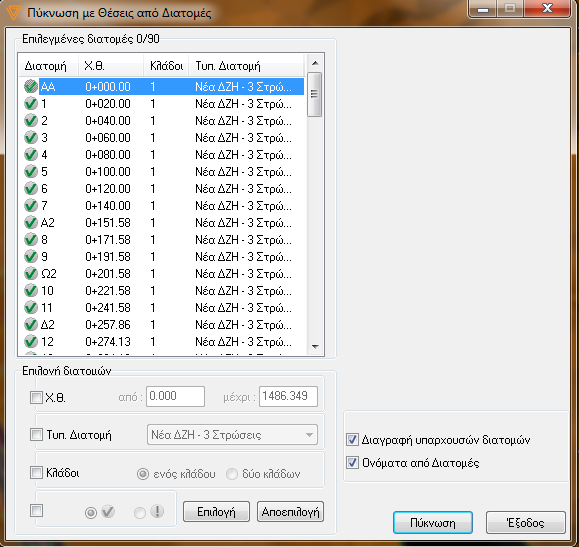Click the grey checkmark status icon
This screenshot has height=547, width=579.
(x=108, y=512)
